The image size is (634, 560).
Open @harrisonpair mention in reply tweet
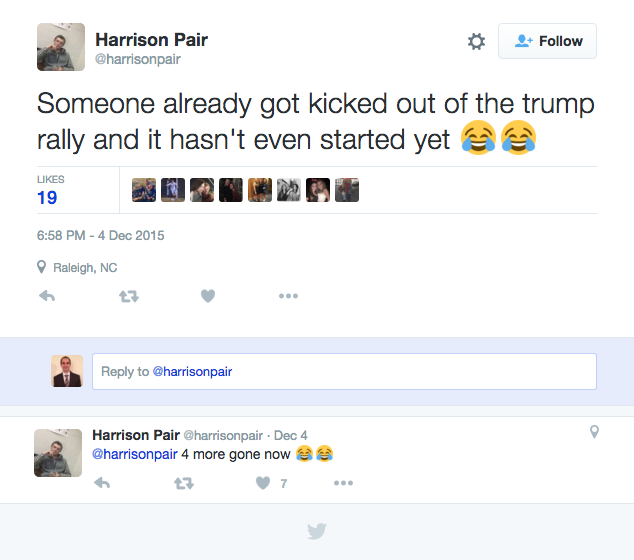134,454
